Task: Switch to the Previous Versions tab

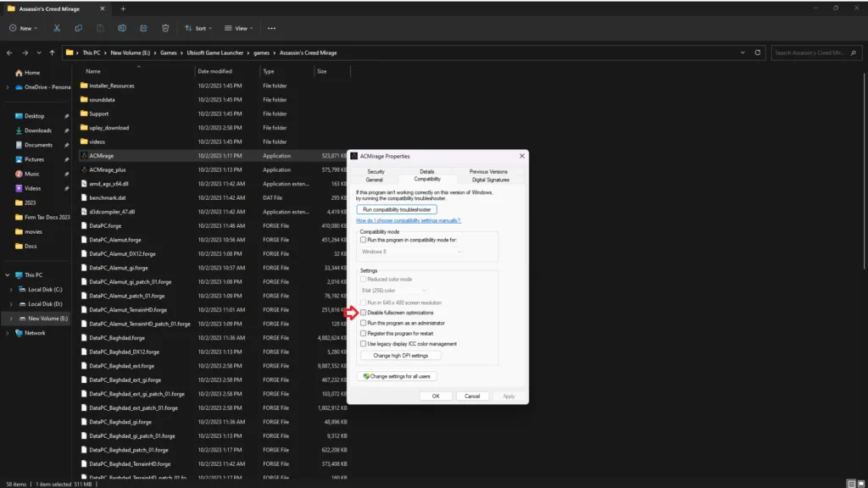Action: 488,171
